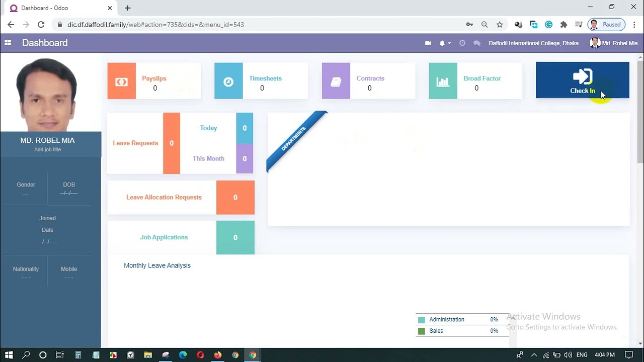Click the Check In button
This screenshot has height=362, width=644.
(583, 80)
